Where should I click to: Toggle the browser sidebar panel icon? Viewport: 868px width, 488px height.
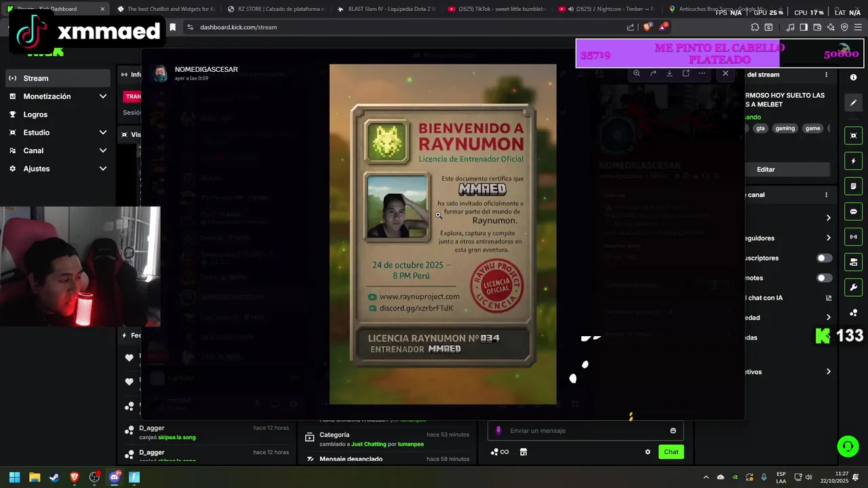click(x=804, y=27)
